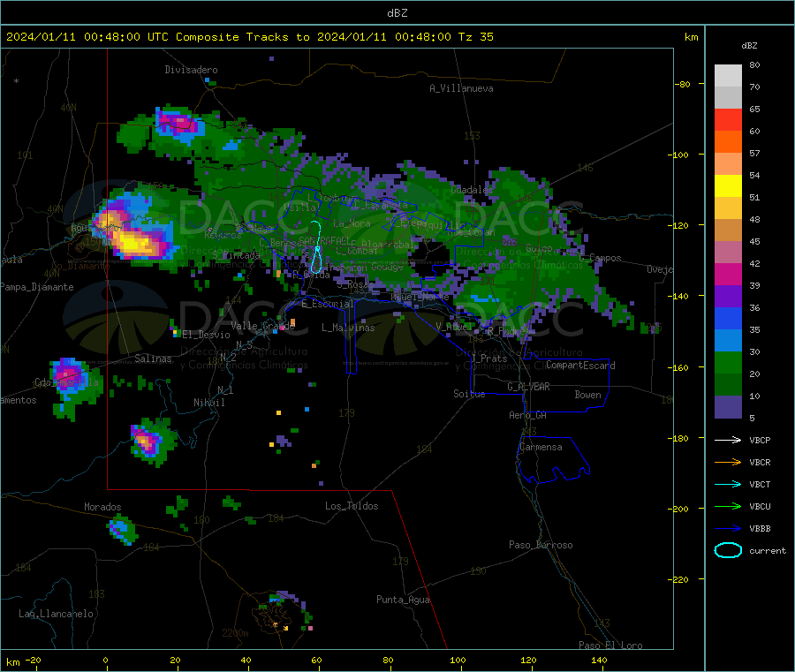
Task: Click the green VBCU arrow legend icon
Action: [x=728, y=506]
